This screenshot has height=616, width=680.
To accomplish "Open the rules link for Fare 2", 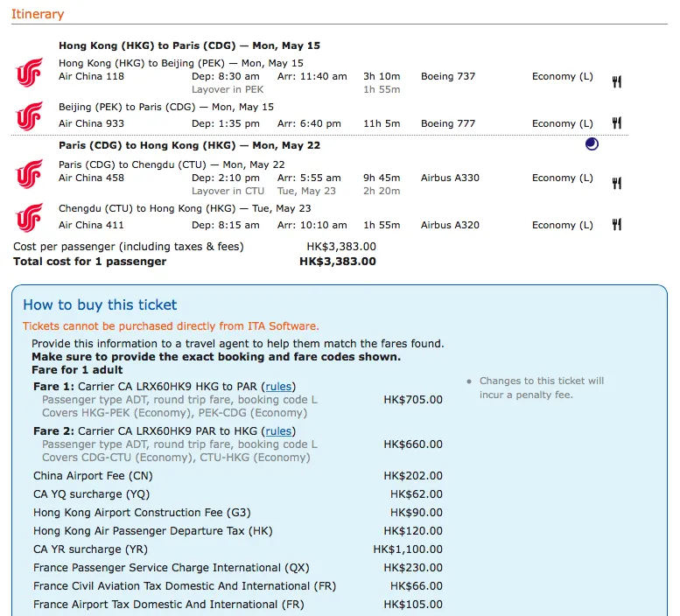I will point(278,430).
